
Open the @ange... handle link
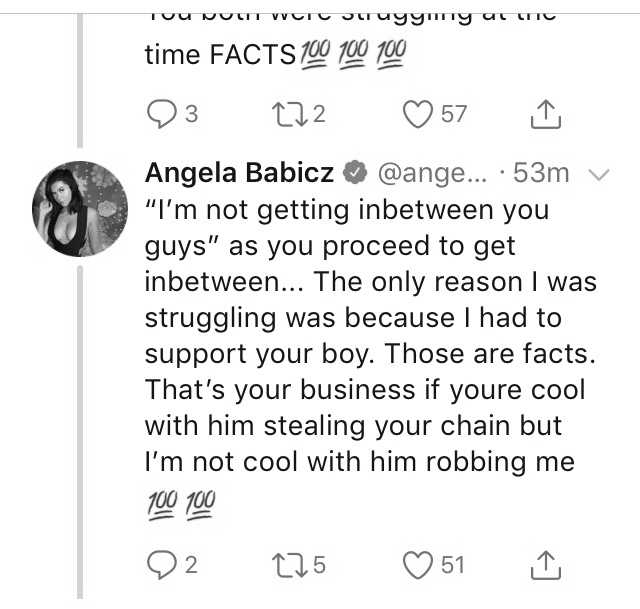(x=432, y=173)
